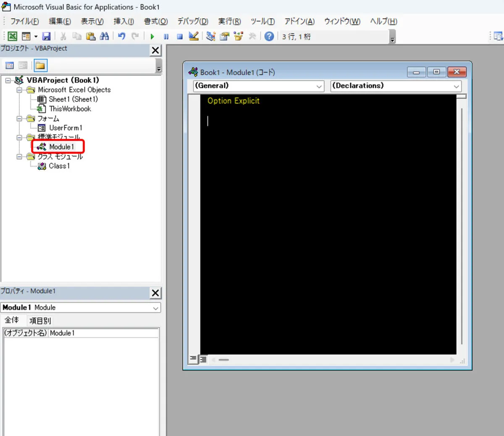Screen dimensions: 504x436
Task: Collapse the Microsoft Excel Objects folder
Action: tap(19, 90)
